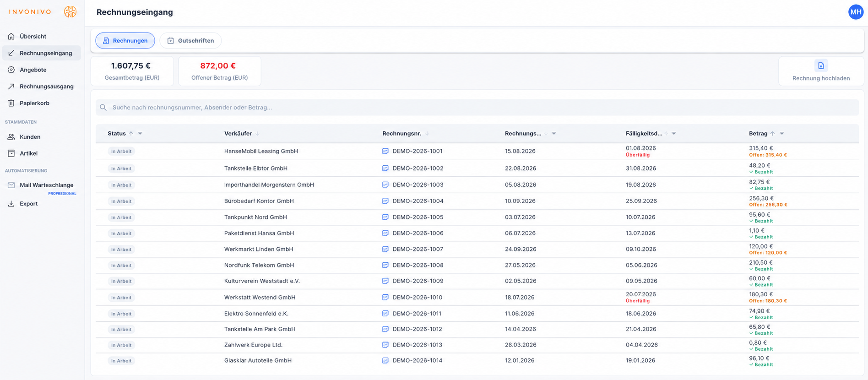Open the Fälligkeitsdatum column filter
This screenshot has width=868, height=380.
pos(674,134)
